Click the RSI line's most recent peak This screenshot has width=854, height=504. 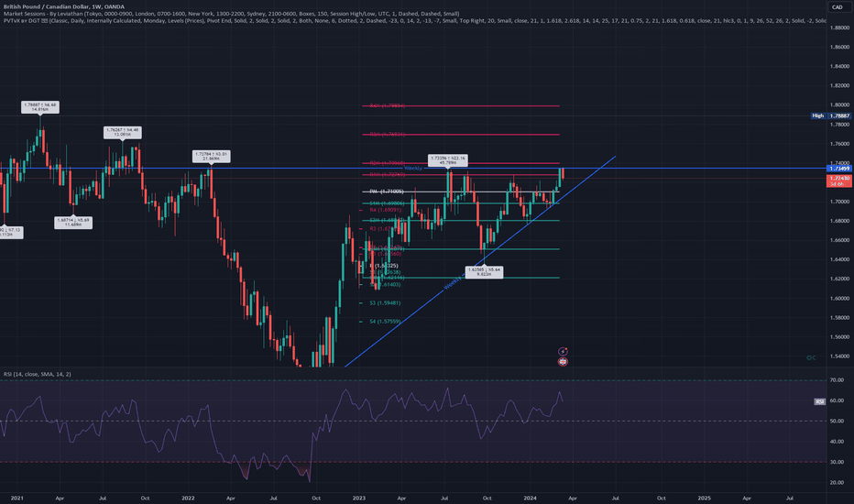559,392
